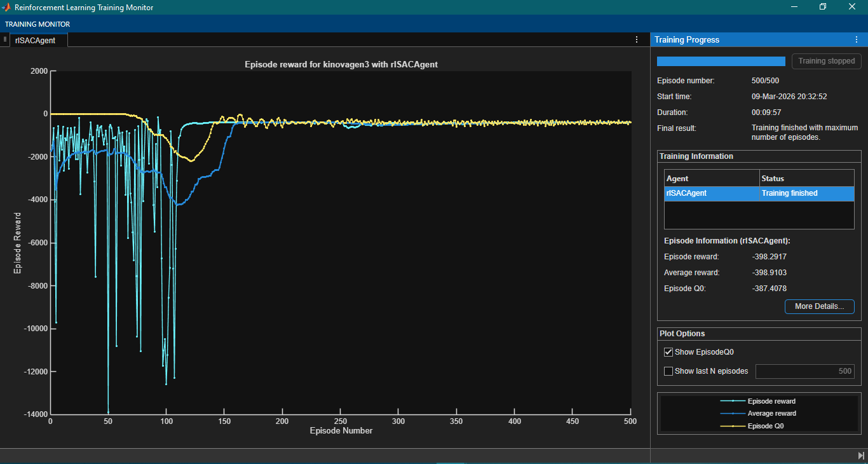This screenshot has width=868, height=464.
Task: Open More Details about the episode
Action: 820,306
